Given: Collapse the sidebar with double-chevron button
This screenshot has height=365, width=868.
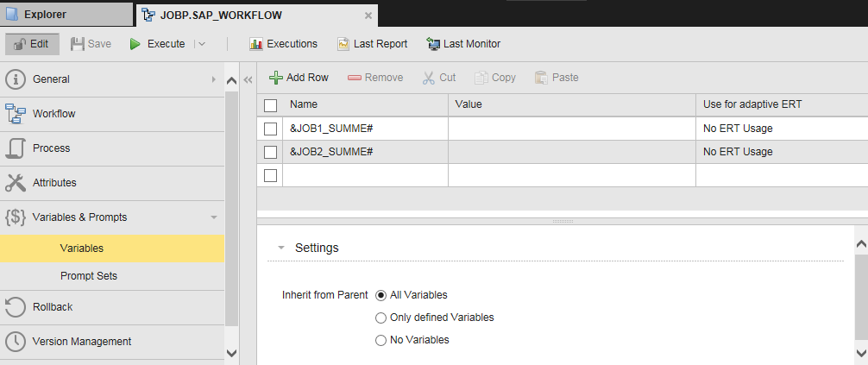Looking at the screenshot, I should pos(248,79).
